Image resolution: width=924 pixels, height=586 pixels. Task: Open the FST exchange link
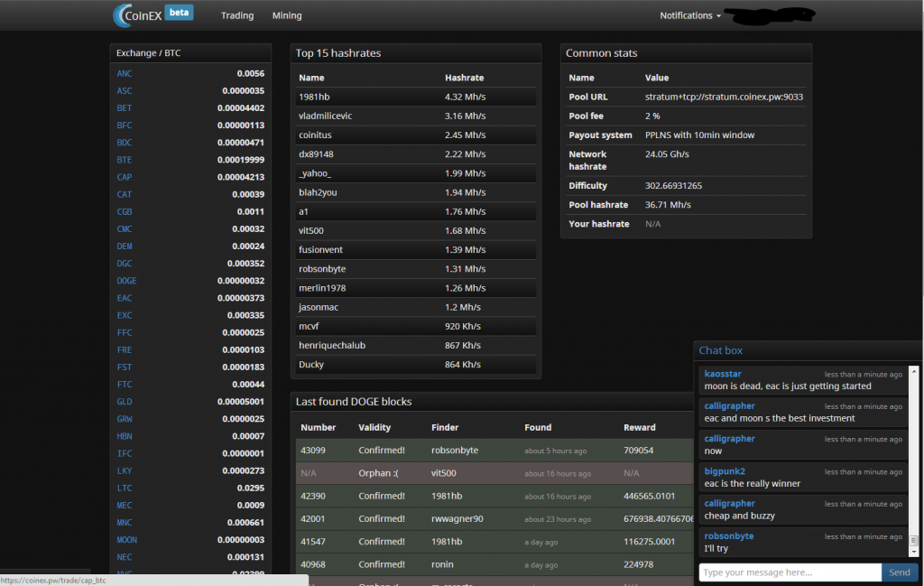(125, 367)
